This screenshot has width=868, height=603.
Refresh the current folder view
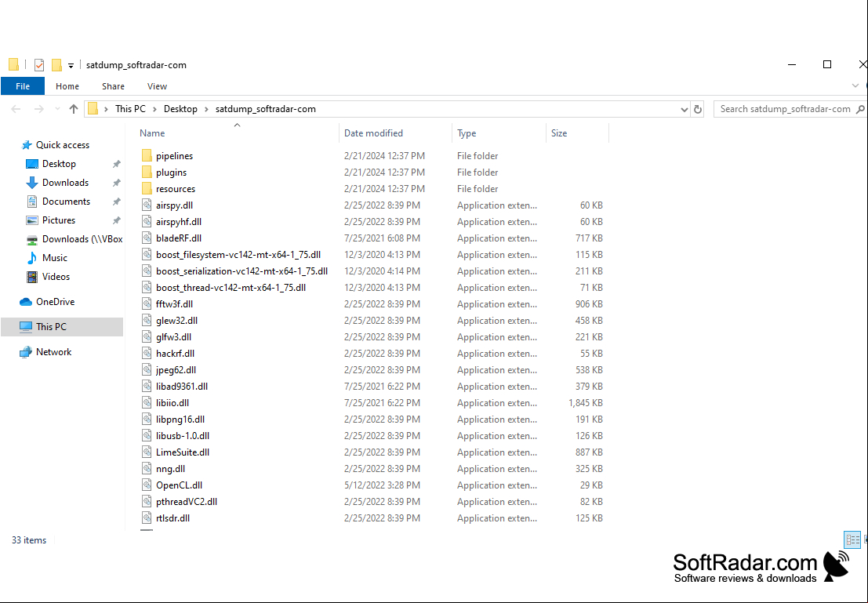[698, 109]
